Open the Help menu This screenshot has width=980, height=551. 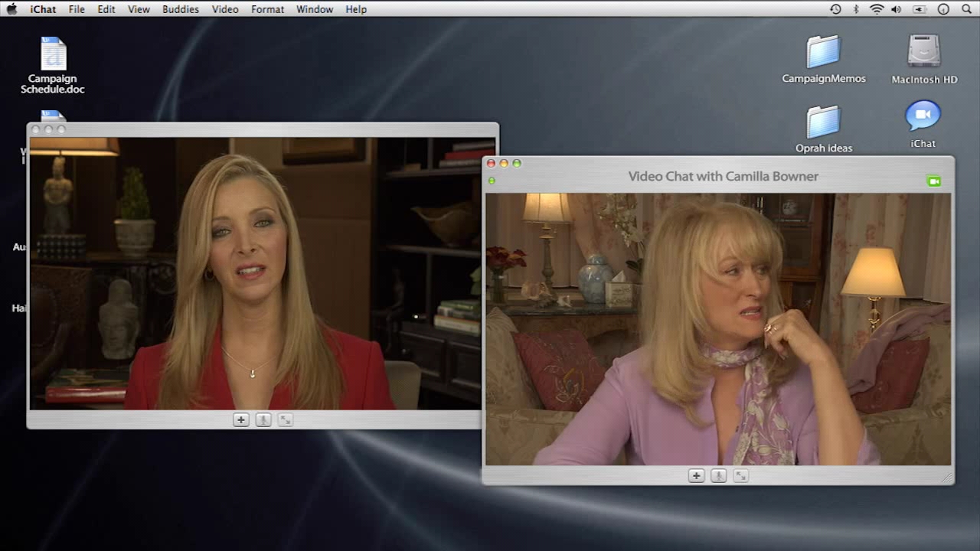[356, 9]
